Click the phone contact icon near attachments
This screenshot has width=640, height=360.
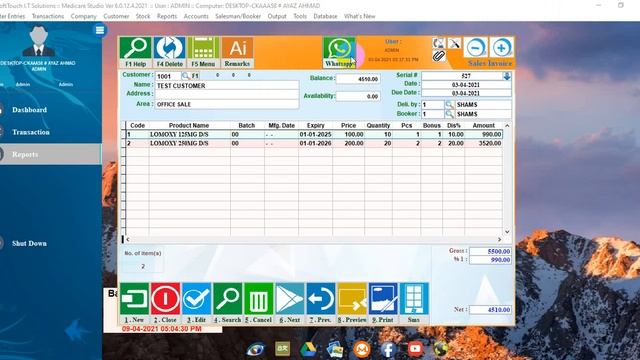coord(438,43)
